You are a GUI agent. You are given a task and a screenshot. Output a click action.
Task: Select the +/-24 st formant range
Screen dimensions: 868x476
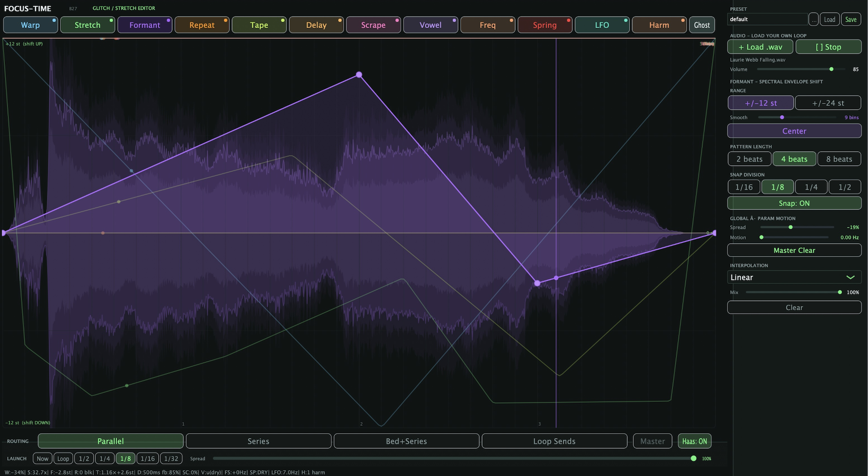tap(828, 103)
